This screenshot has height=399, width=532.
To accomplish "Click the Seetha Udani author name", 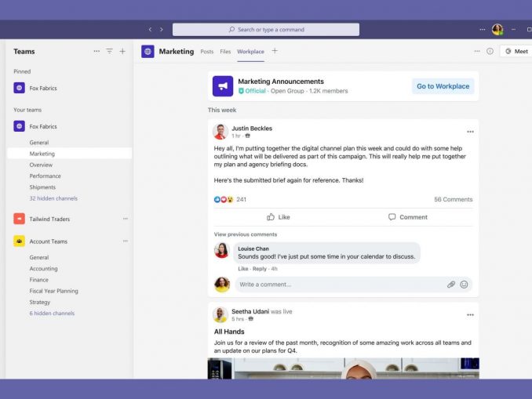I will [x=250, y=311].
